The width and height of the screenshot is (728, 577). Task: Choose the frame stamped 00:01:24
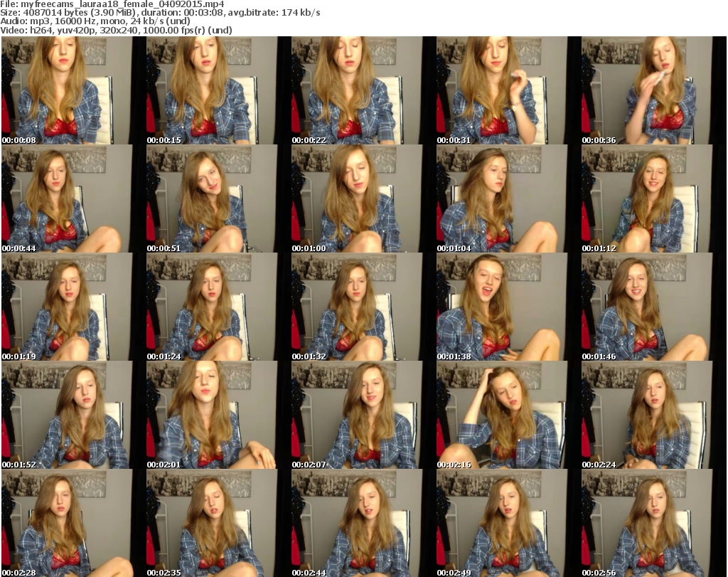219,307
